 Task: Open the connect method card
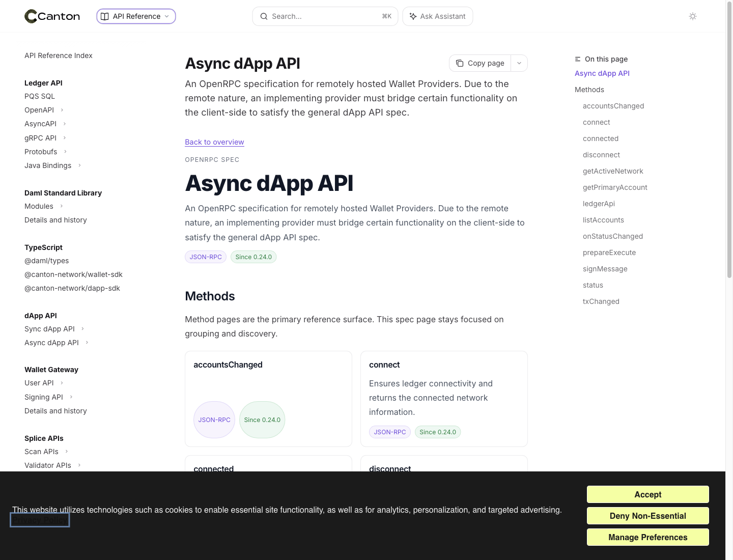pos(444,399)
